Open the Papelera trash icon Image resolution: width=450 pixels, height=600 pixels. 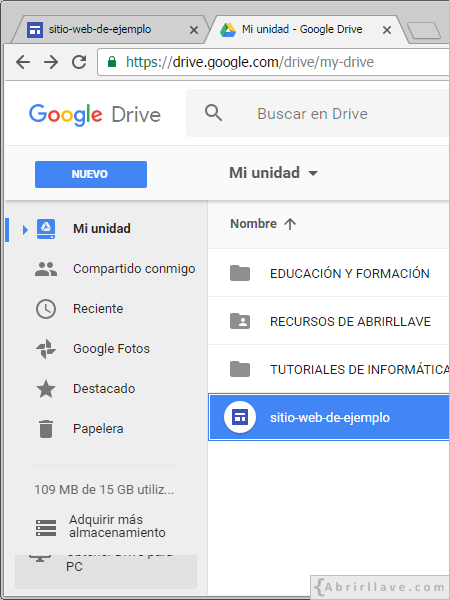(x=46, y=429)
